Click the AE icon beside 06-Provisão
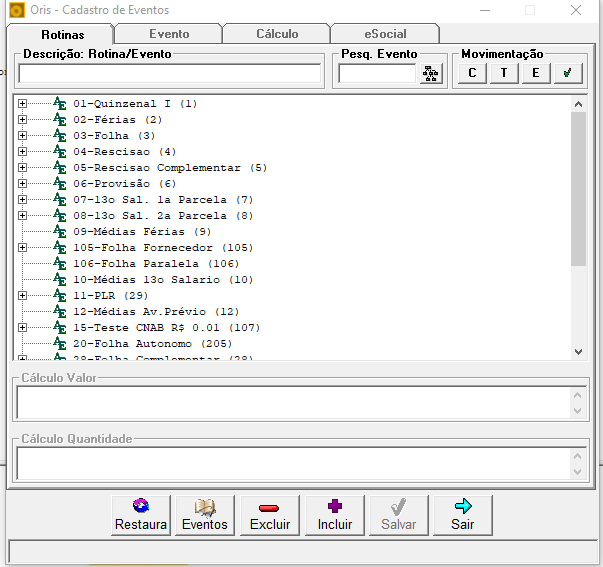603x567 pixels. (x=60, y=183)
